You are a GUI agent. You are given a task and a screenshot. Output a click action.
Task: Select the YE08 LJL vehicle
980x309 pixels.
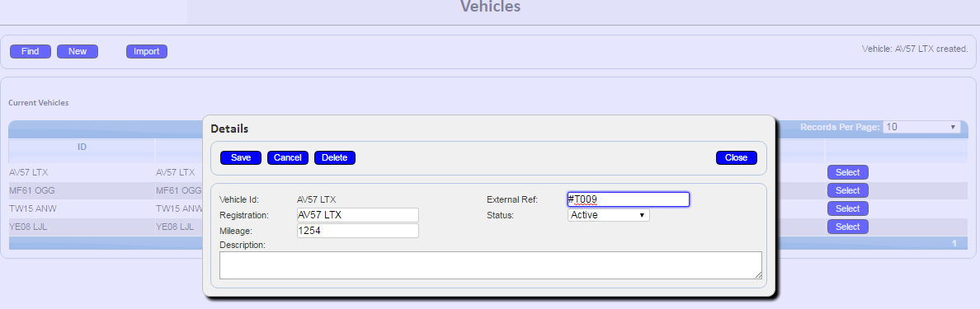pos(847,227)
